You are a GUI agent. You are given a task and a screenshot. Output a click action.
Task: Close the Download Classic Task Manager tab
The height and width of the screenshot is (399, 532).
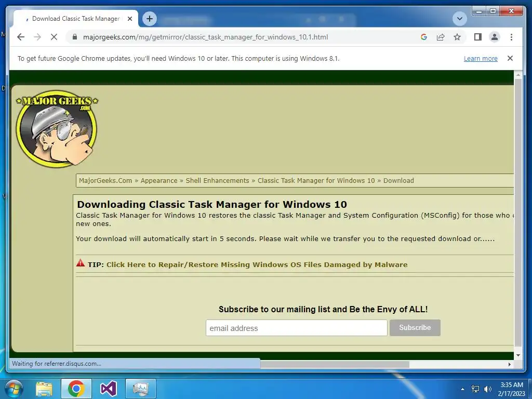click(x=129, y=19)
